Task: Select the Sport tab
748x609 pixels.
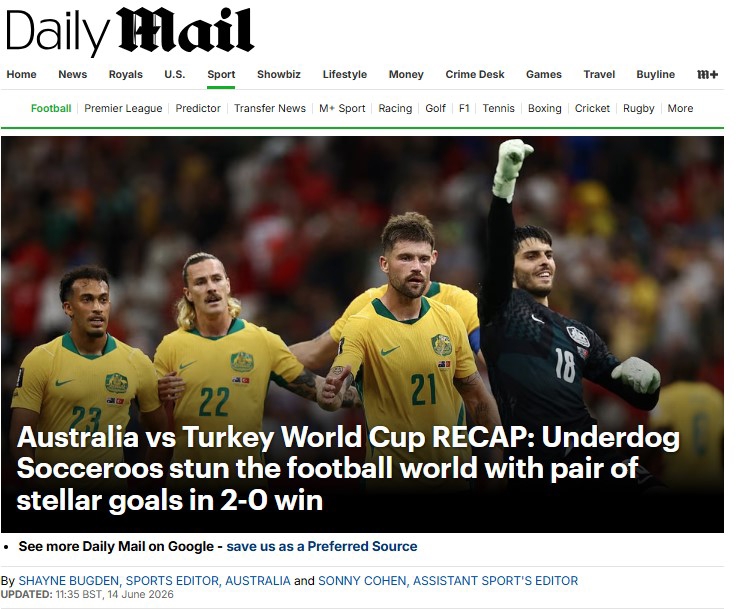Action: [x=221, y=74]
